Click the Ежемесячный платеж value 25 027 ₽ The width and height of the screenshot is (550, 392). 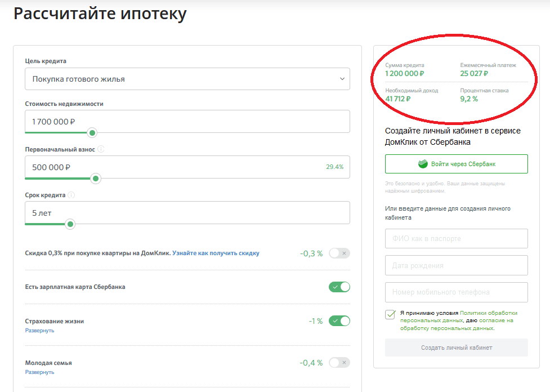tap(474, 73)
